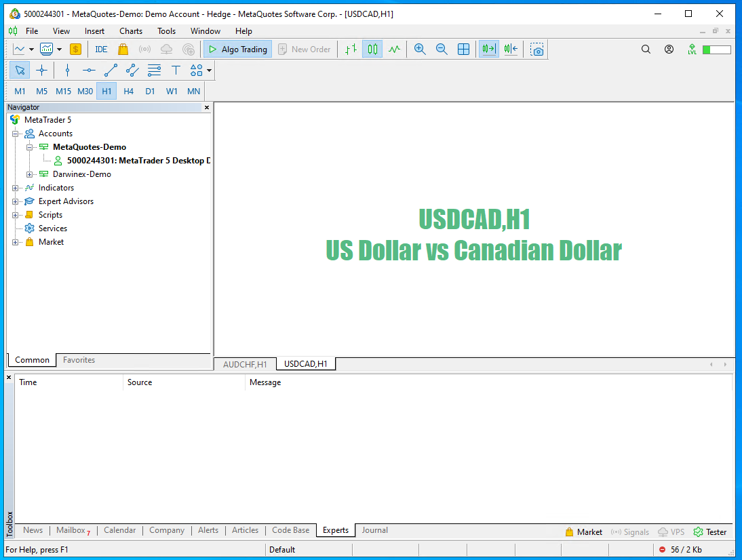Switch chart to line chart mode
Viewport: 742px width, 560px height.
tap(394, 49)
